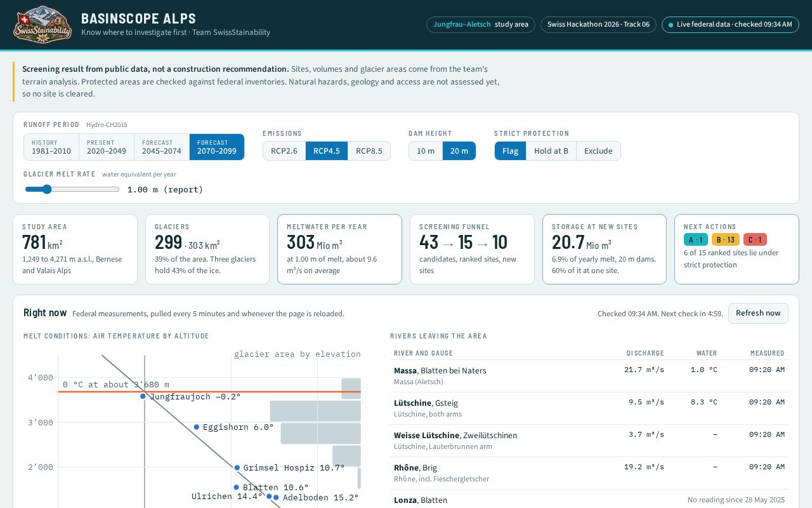Viewport: 812px width, 508px height.
Task: Click the 8.3 °C water temperature value
Action: click(x=704, y=402)
